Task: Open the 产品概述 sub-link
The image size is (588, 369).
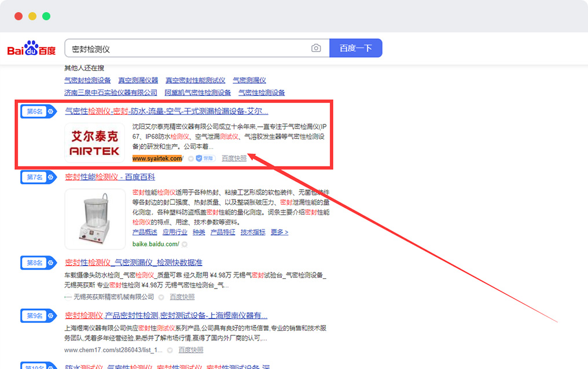Action: (x=145, y=233)
